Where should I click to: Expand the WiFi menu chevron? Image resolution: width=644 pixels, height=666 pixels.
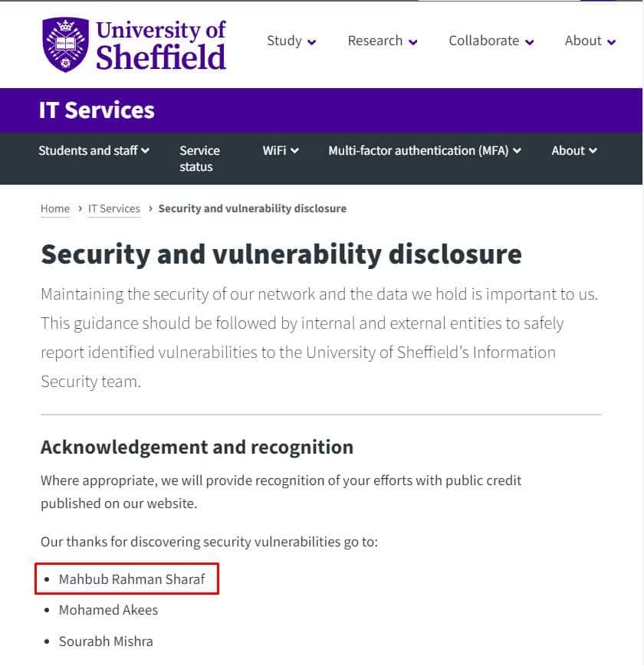pos(295,150)
